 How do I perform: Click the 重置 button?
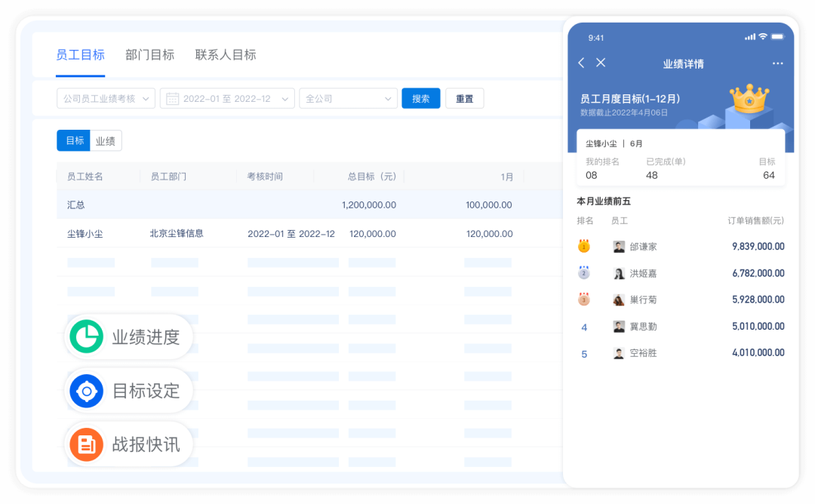pyautogui.click(x=465, y=99)
